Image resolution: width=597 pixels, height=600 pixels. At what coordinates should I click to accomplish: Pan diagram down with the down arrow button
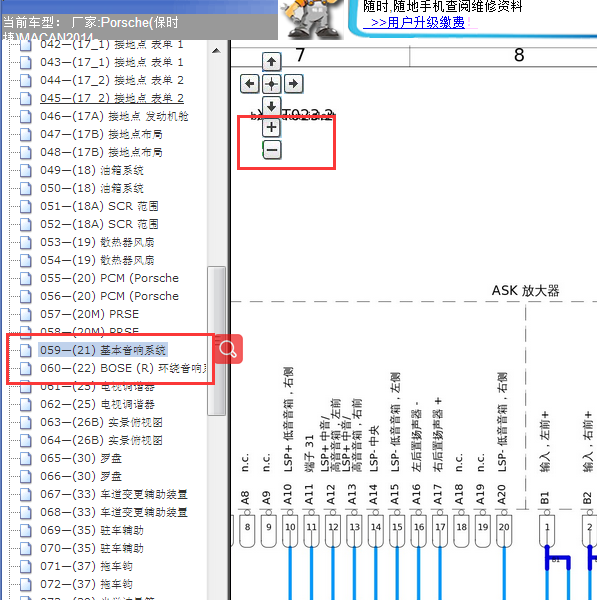(x=271, y=106)
